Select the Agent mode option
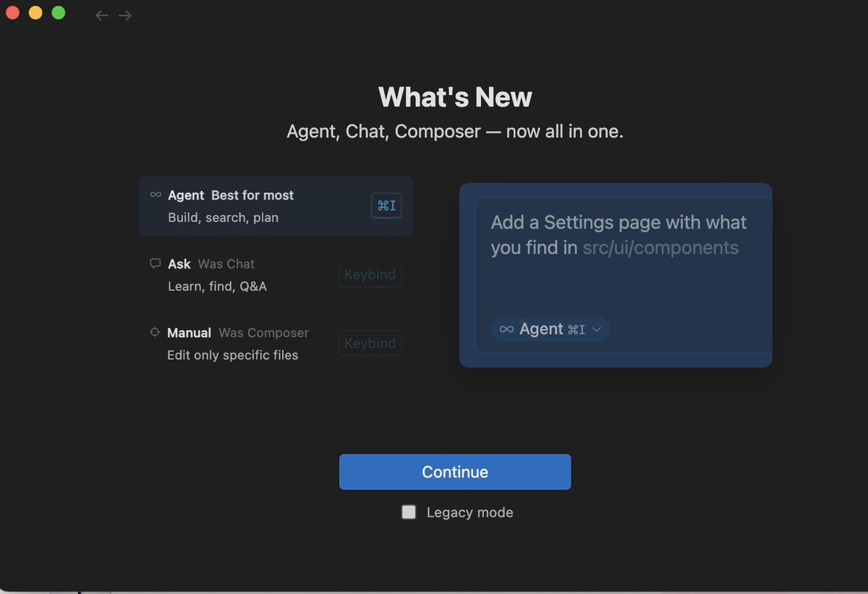The width and height of the screenshot is (868, 594). [x=276, y=206]
